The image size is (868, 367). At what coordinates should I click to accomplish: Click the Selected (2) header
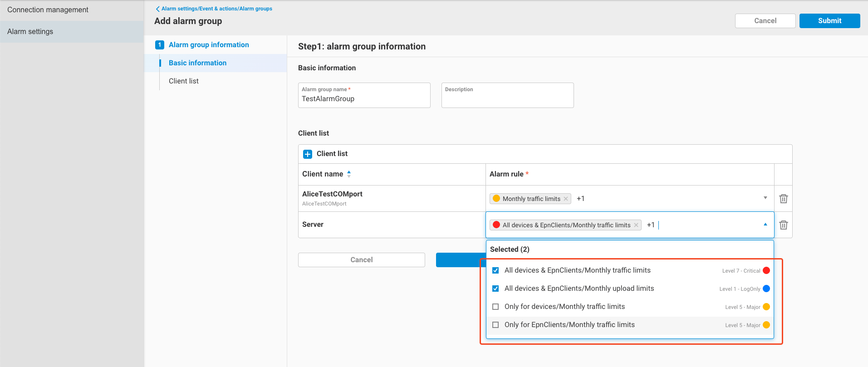click(510, 250)
